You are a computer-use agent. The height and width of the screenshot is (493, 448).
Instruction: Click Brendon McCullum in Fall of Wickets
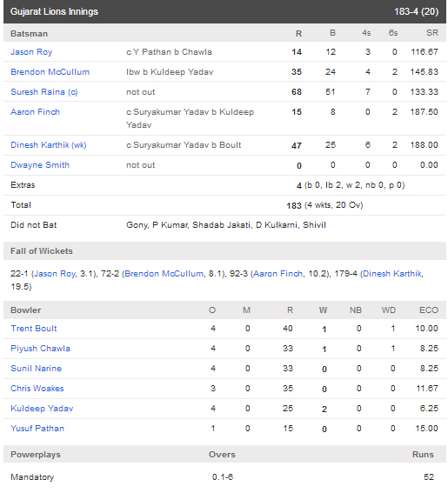164,274
